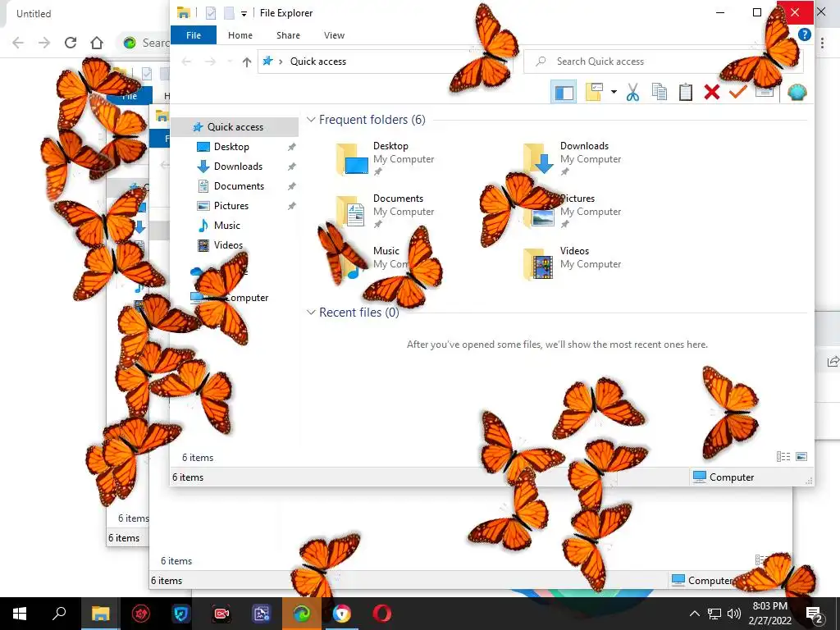The height and width of the screenshot is (630, 840).
Task: Click the orange checkmark icon in toolbar
Action: click(x=737, y=92)
